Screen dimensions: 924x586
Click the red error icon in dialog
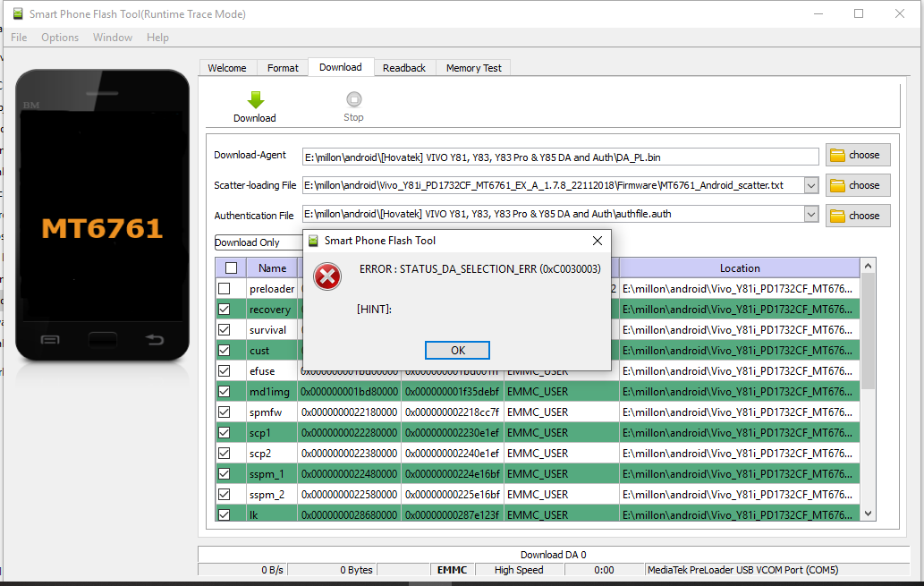[327, 277]
